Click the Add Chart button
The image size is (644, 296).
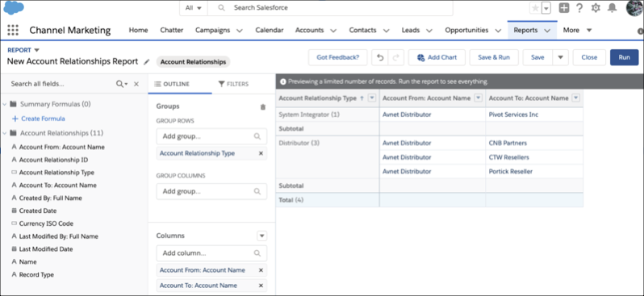[437, 57]
